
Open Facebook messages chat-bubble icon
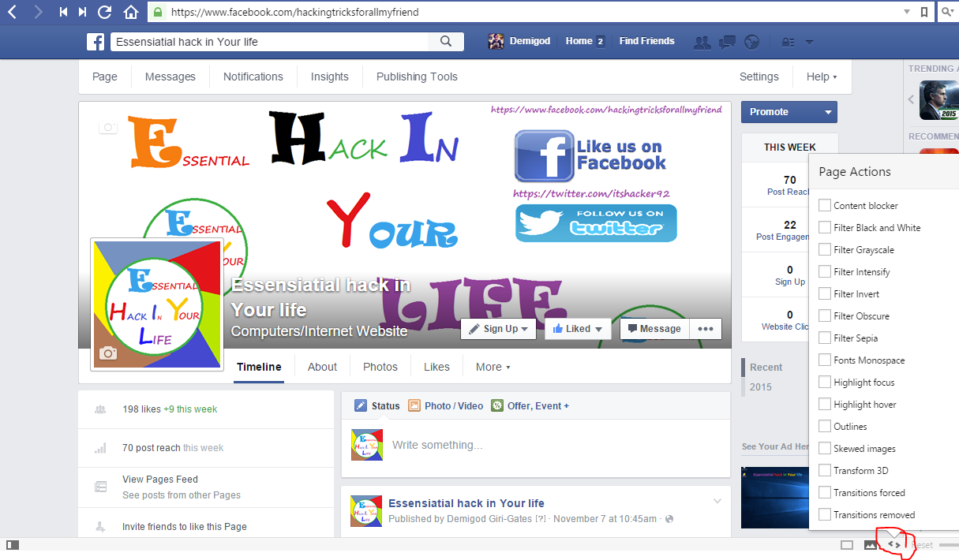[728, 42]
